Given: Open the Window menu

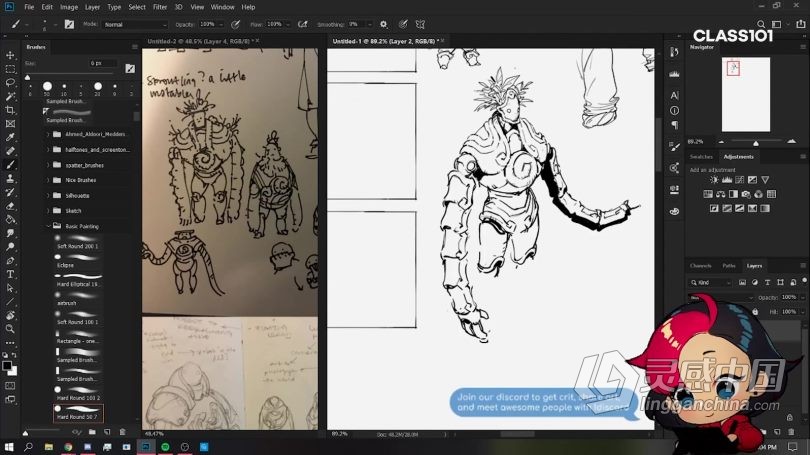Looking at the screenshot, I should (x=223, y=7).
